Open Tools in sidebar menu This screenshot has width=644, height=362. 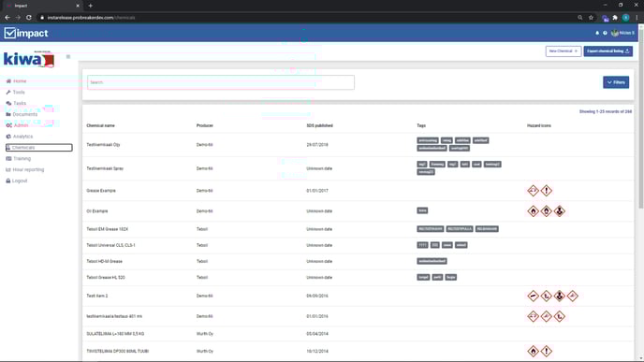(x=19, y=93)
